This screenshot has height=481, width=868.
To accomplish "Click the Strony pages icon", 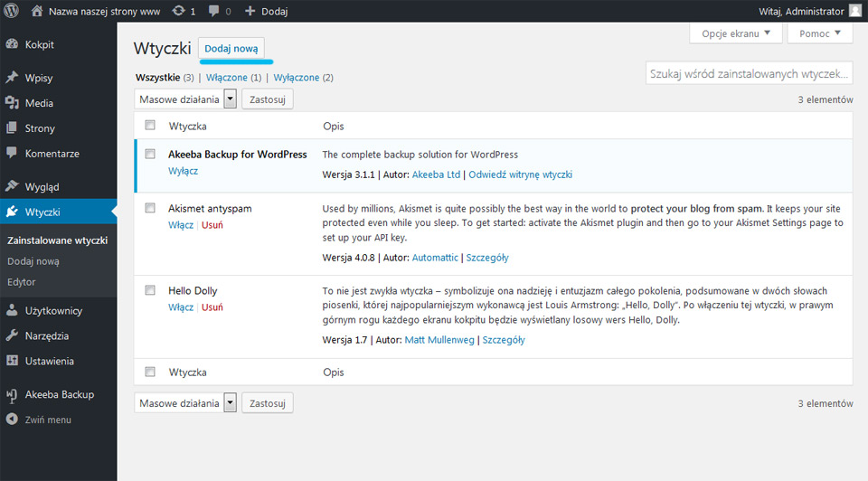I will [12, 127].
